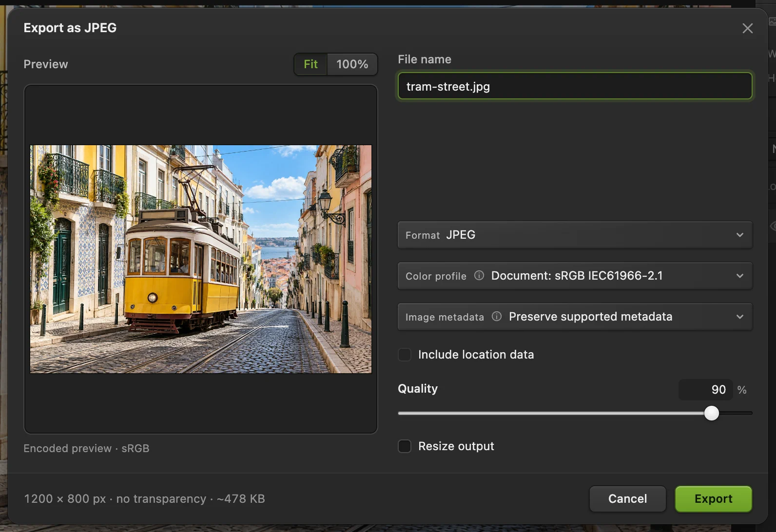Close the Export as JPEG dialog
Image resolution: width=776 pixels, height=532 pixels.
click(x=747, y=28)
